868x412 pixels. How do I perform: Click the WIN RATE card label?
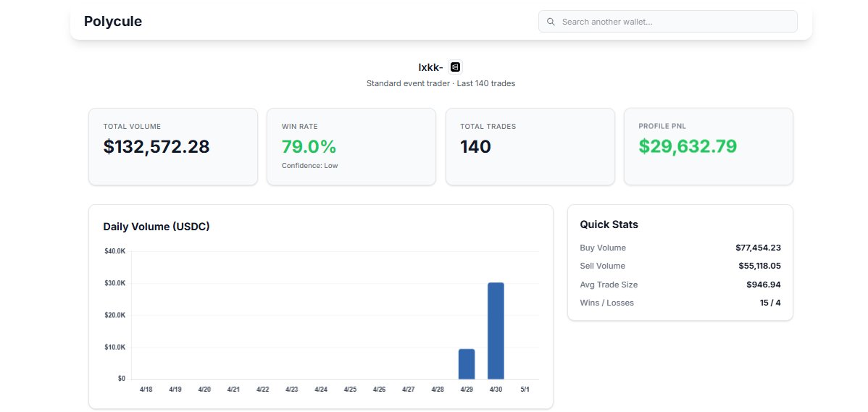point(299,127)
